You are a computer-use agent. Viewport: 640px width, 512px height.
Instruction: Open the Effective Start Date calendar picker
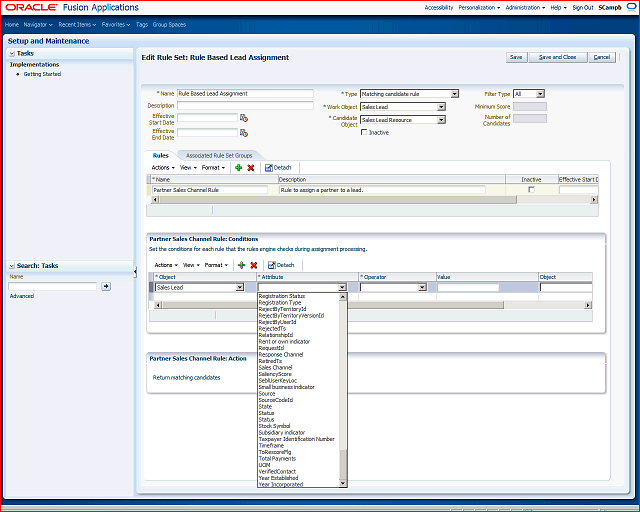[244, 118]
